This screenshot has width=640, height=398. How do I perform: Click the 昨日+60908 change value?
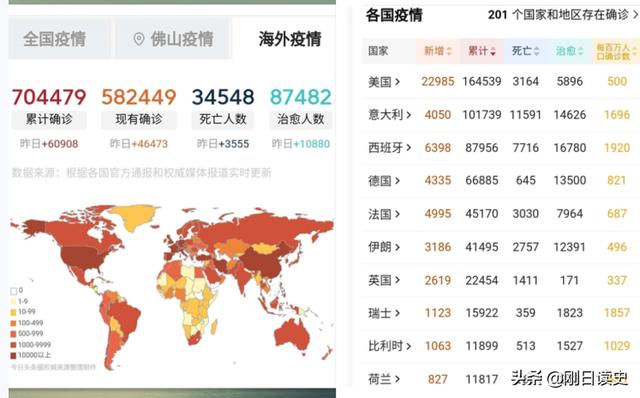tap(49, 144)
